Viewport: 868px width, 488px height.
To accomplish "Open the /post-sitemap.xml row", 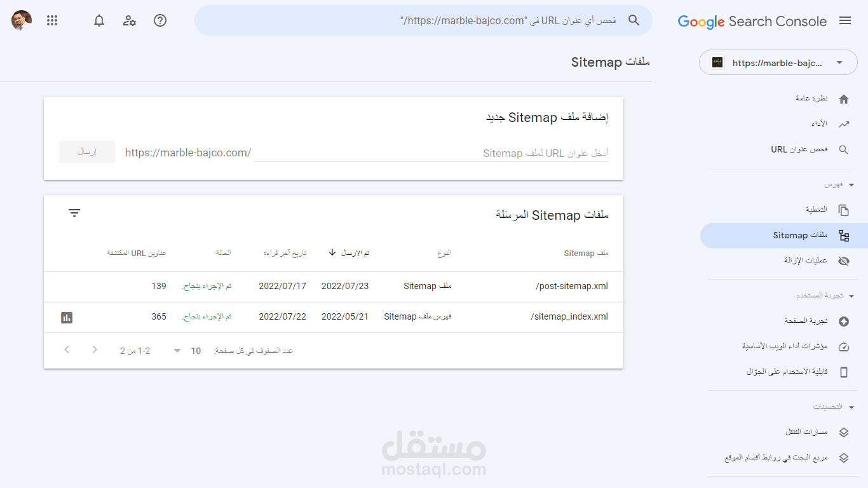I will pos(334,287).
